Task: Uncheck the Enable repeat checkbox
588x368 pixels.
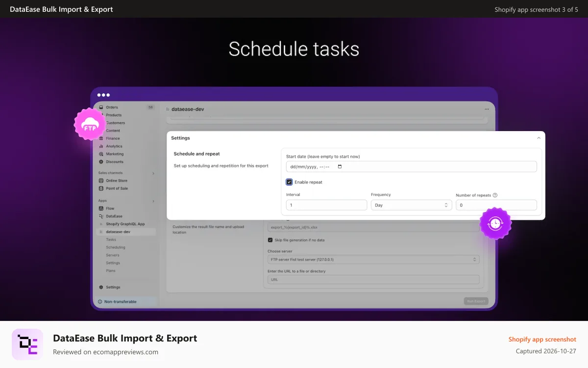Action: 289,182
